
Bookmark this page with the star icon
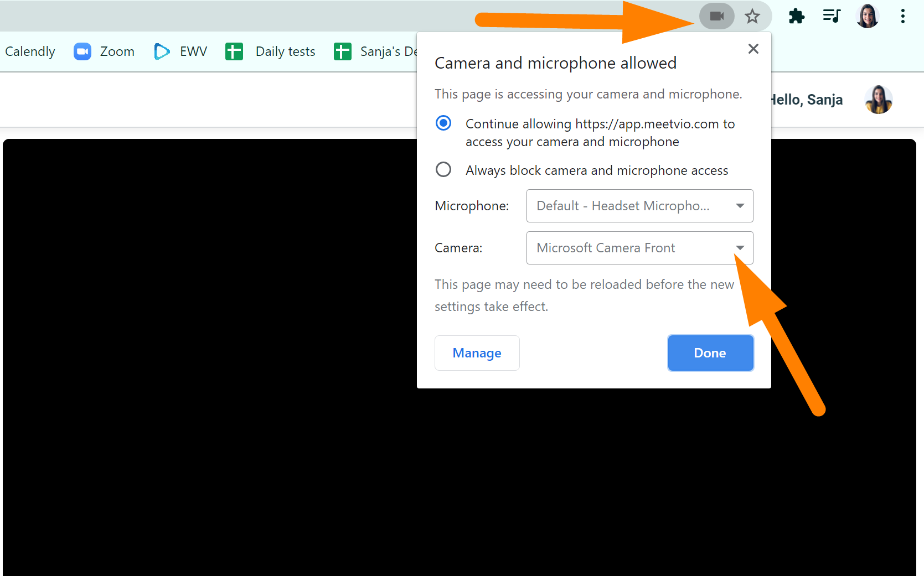[752, 16]
